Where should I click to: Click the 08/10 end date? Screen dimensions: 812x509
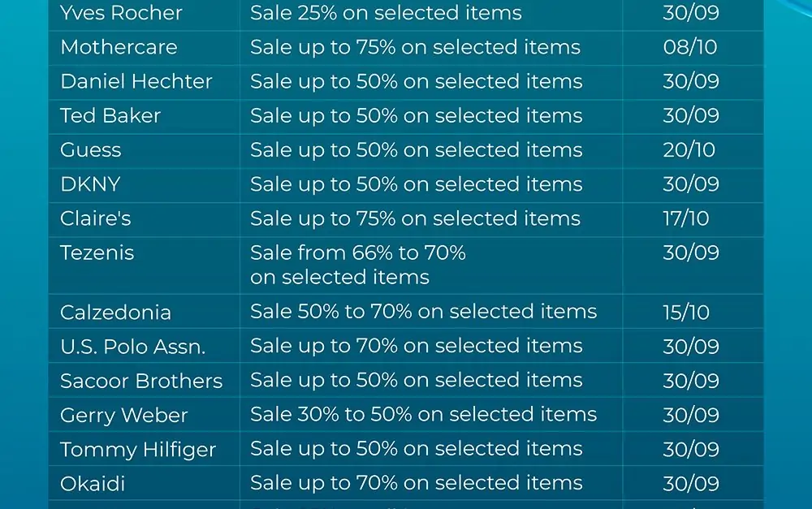pos(689,47)
